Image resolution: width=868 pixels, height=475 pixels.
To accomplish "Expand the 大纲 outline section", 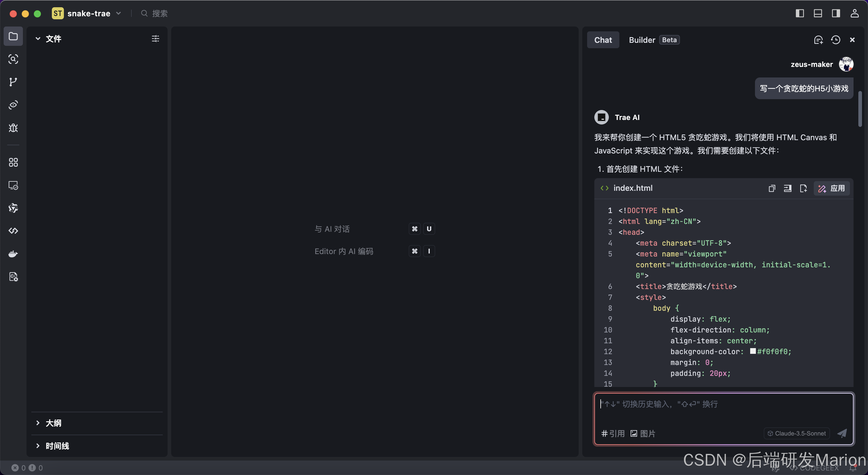I will [x=53, y=423].
